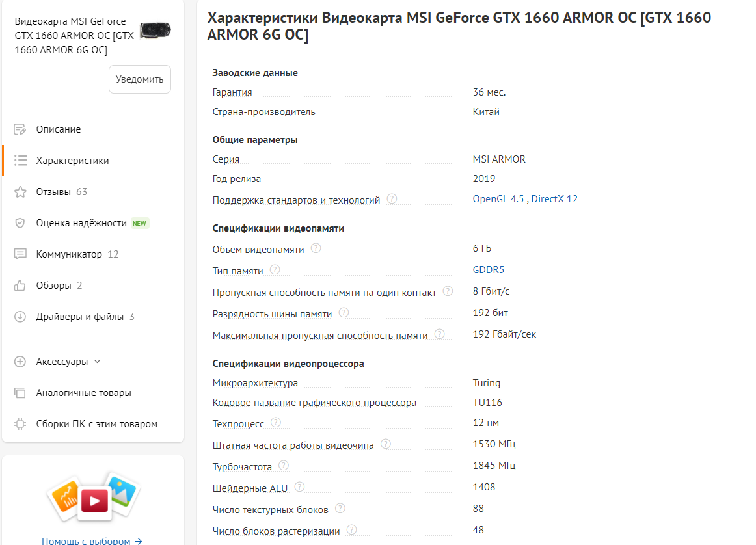Click the 1845 МГц value
The width and height of the screenshot is (756, 545).
pos(494,466)
